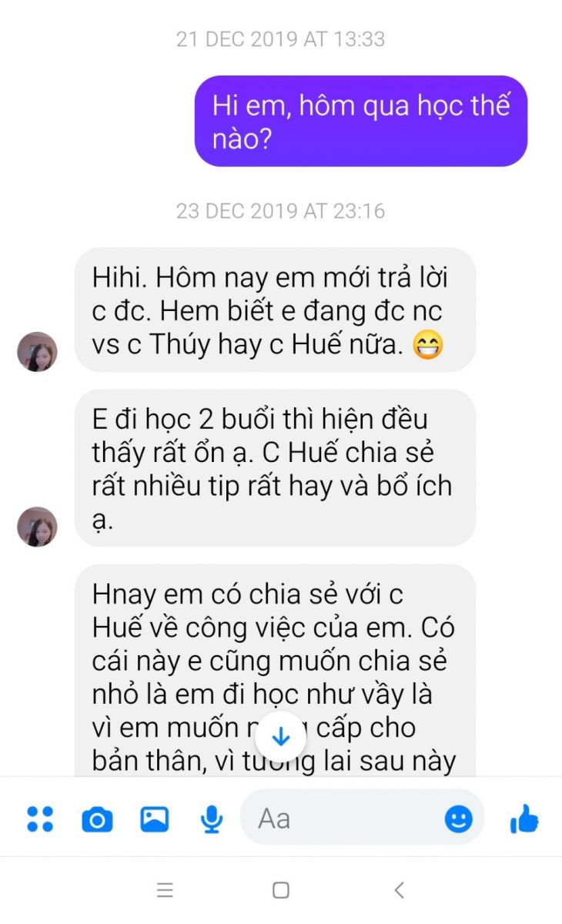Select the 'Hihi. Hôm nay em' message bubble
This screenshot has width=562, height=924.
point(275,310)
